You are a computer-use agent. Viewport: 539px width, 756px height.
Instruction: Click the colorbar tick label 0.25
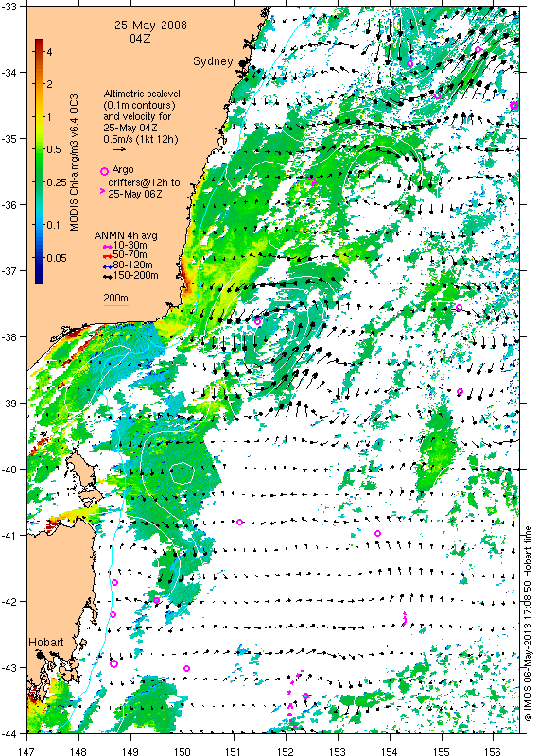[57, 182]
